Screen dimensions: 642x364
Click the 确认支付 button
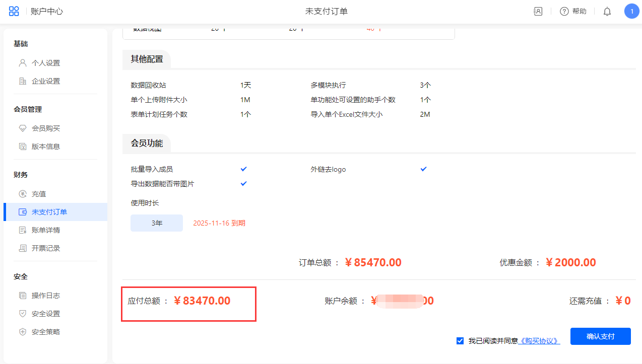(x=600, y=336)
